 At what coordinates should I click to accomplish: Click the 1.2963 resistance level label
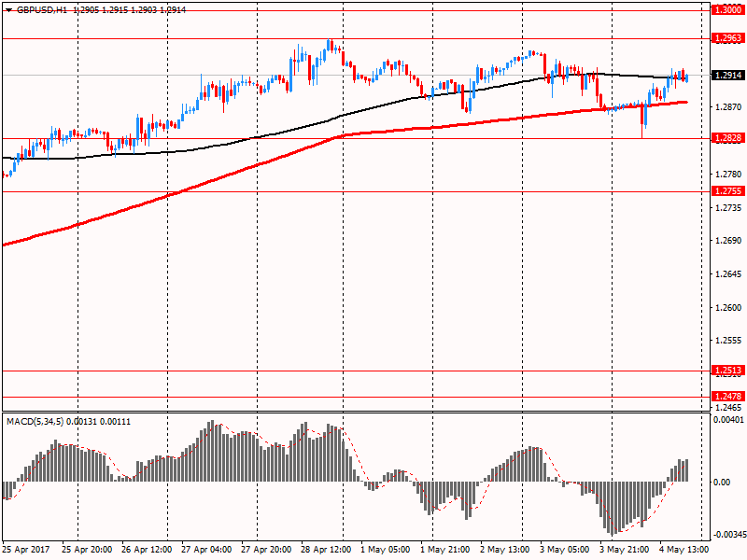727,38
